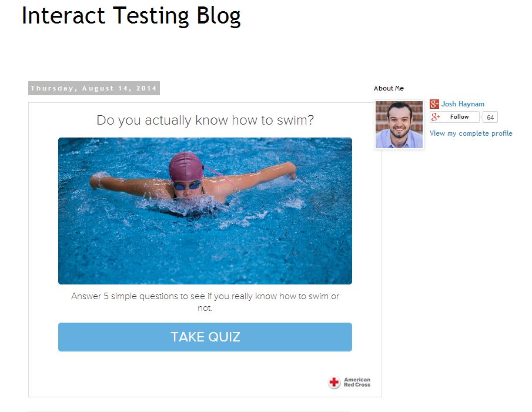Click the red cross emblem in the quiz footer
The height and width of the screenshot is (412, 532).
coord(334,382)
